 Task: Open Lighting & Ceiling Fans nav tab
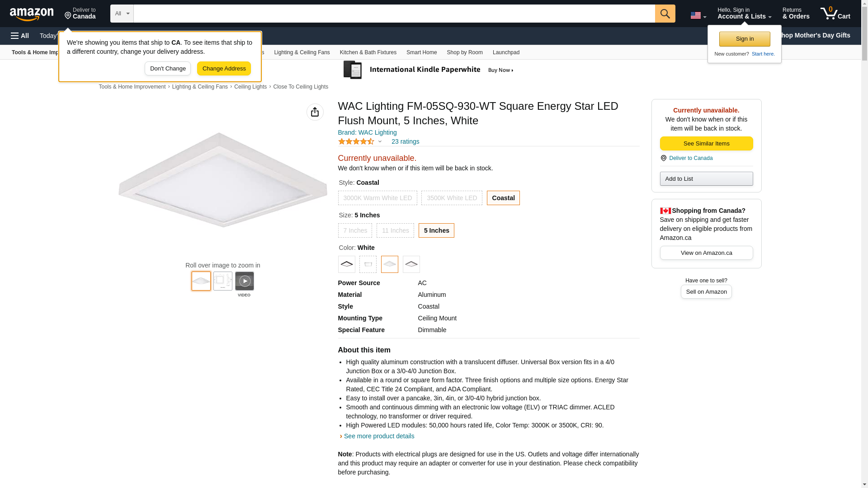click(302, 52)
